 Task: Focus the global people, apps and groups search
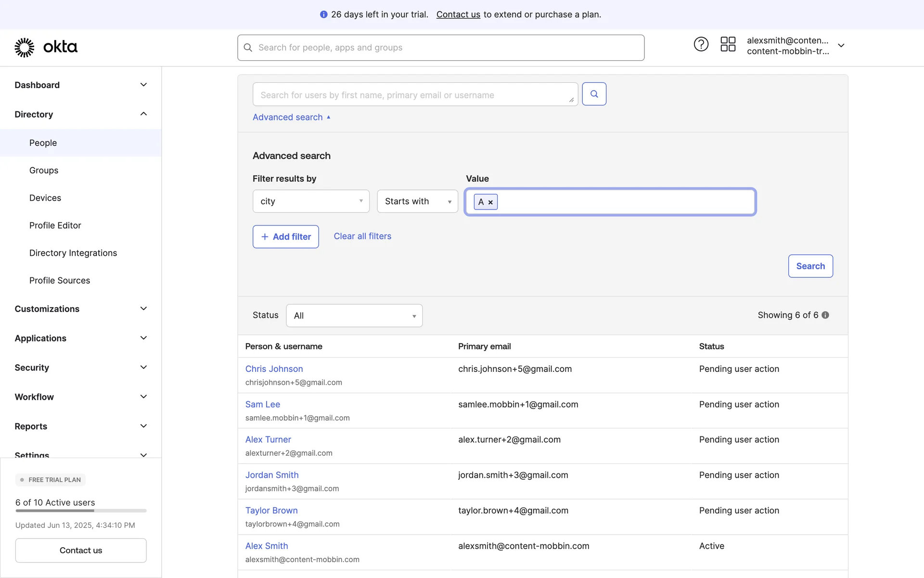pyautogui.click(x=440, y=48)
